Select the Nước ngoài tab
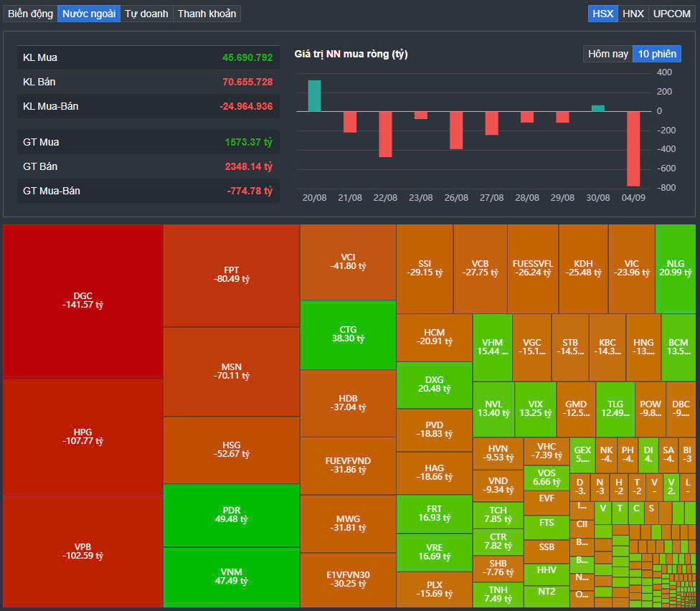 click(89, 14)
